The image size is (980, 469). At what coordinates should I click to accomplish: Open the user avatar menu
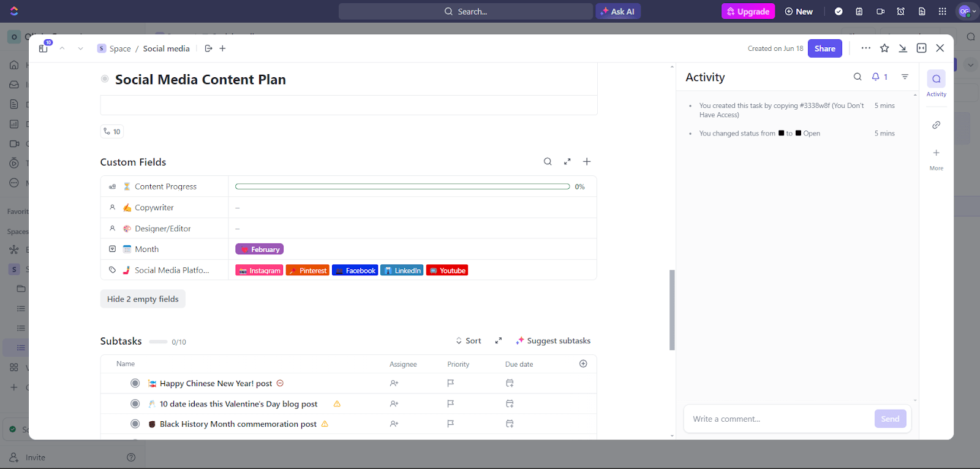[967, 12]
